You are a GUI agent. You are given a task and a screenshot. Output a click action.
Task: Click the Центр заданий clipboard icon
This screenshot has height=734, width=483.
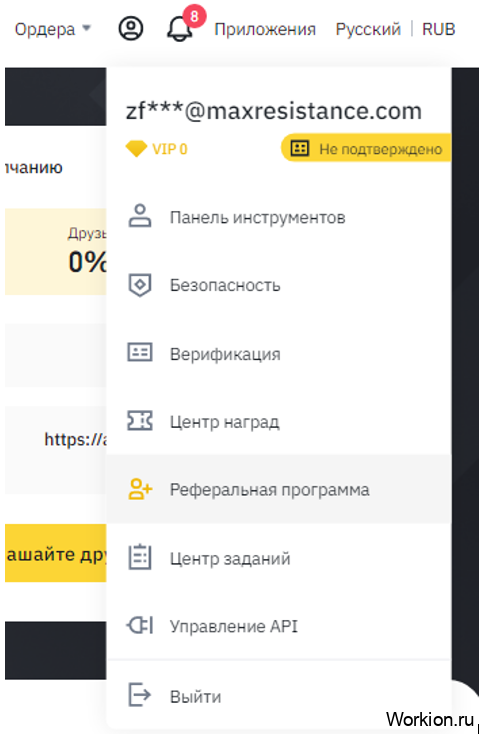pos(140,557)
